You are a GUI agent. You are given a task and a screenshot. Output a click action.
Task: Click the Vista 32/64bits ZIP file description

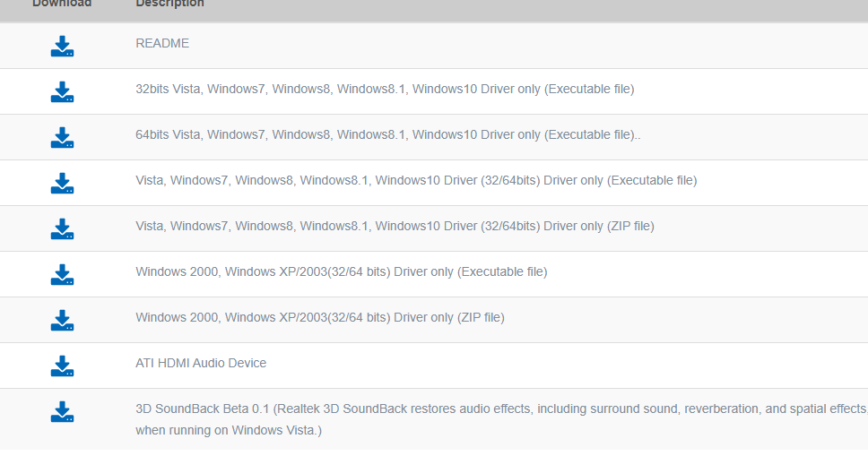click(395, 226)
